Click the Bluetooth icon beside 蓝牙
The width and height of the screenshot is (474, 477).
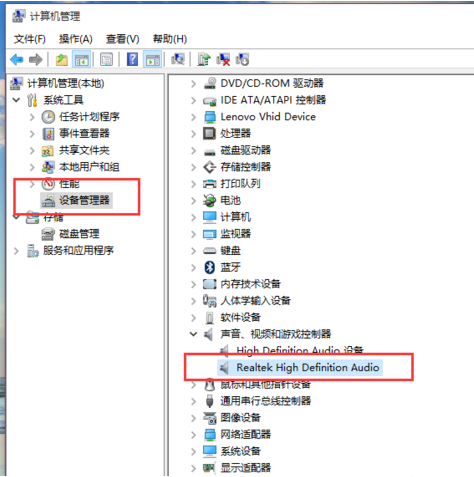(209, 267)
